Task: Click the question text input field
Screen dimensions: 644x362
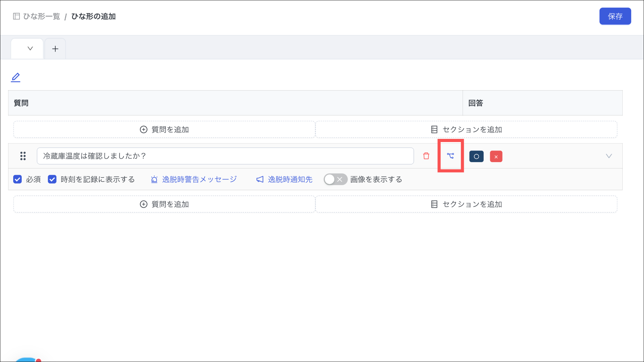Action: tap(225, 156)
